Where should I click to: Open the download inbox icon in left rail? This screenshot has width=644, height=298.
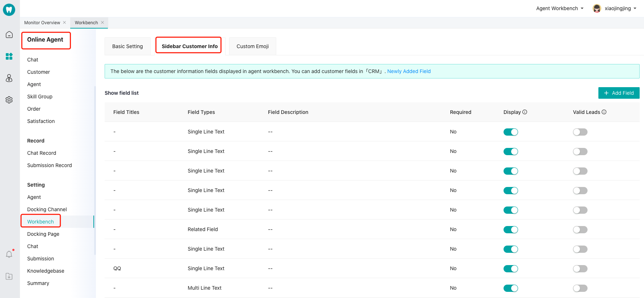pyautogui.click(x=9, y=276)
